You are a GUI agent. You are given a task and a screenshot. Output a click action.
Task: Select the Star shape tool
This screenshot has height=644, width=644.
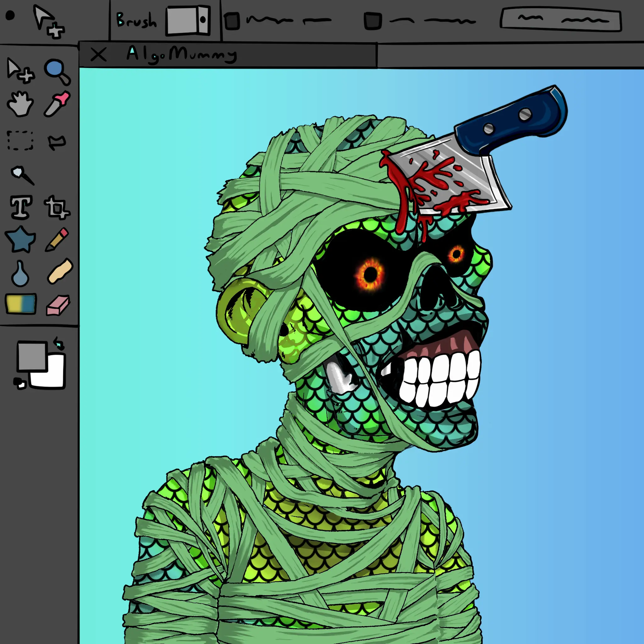point(20,239)
